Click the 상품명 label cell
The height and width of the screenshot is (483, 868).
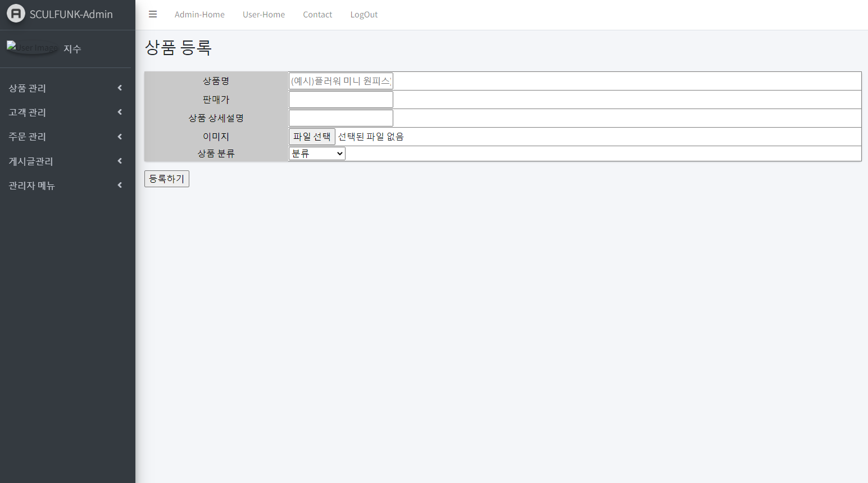click(x=216, y=81)
